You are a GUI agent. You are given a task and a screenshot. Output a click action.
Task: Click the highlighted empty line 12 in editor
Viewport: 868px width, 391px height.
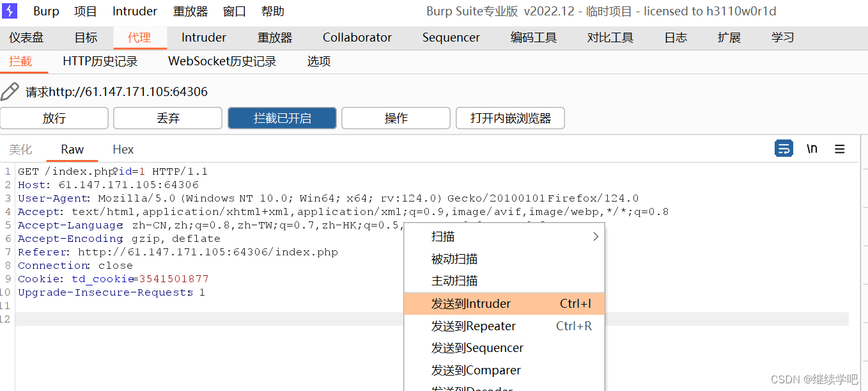pyautogui.click(x=432, y=319)
